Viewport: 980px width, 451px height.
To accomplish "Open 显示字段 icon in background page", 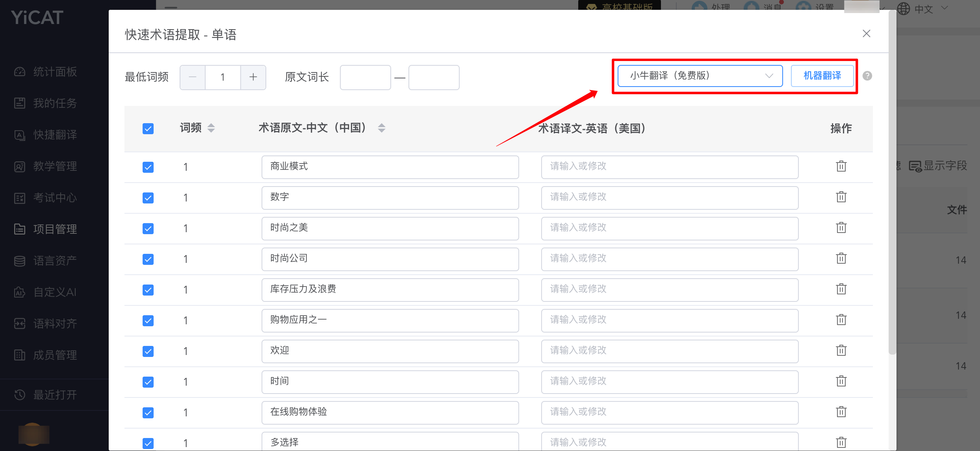I will [915, 166].
